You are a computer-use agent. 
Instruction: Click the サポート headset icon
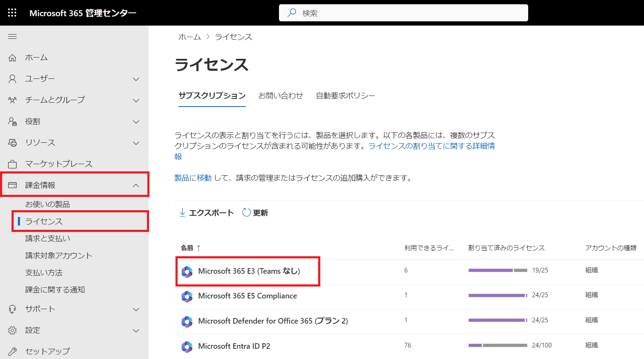click(12, 309)
